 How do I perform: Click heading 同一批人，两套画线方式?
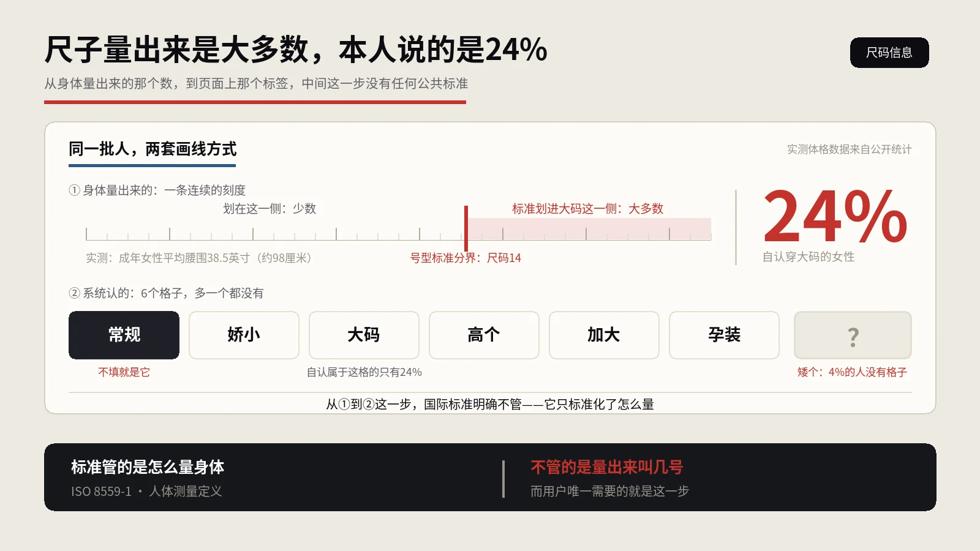pos(153,149)
